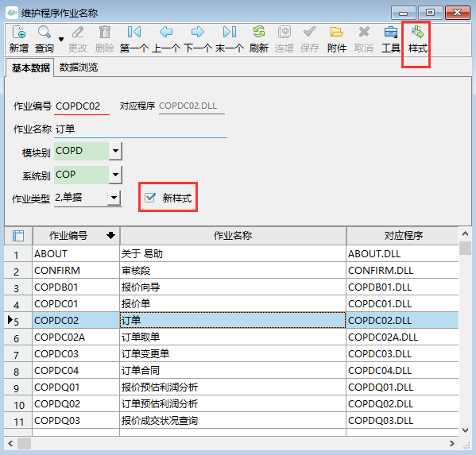Sort by the 作业编号 column header
Viewport: 476px width, 455px height.
[x=76, y=235]
